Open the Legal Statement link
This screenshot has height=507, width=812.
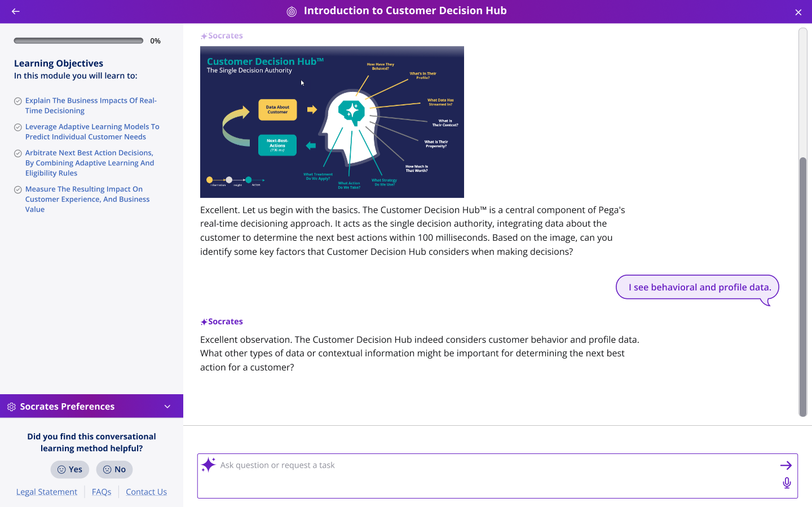(47, 492)
